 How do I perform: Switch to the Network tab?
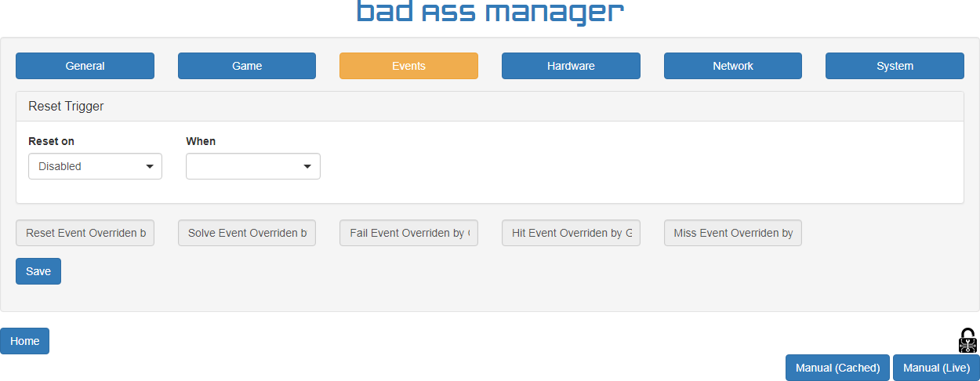tap(732, 66)
